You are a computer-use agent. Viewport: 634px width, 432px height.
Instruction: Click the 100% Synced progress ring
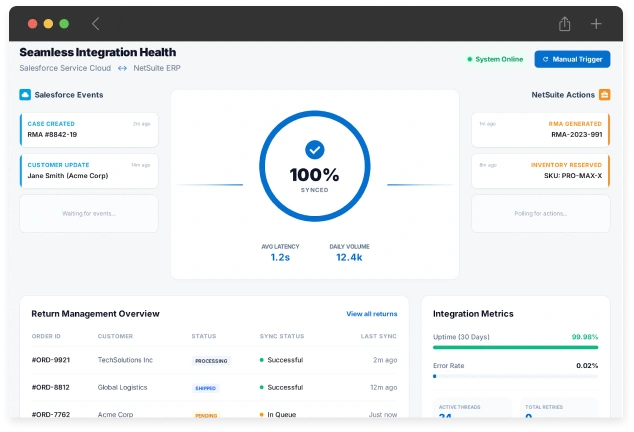pos(315,166)
